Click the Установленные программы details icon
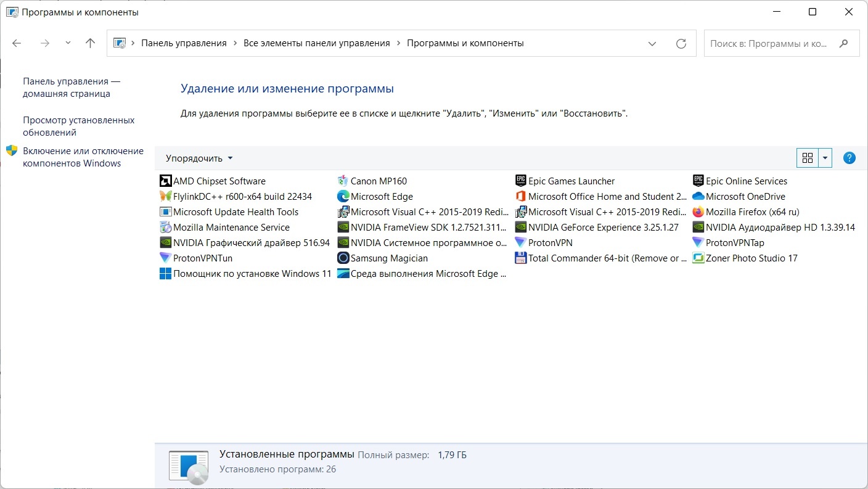The image size is (868, 489). coord(190,466)
